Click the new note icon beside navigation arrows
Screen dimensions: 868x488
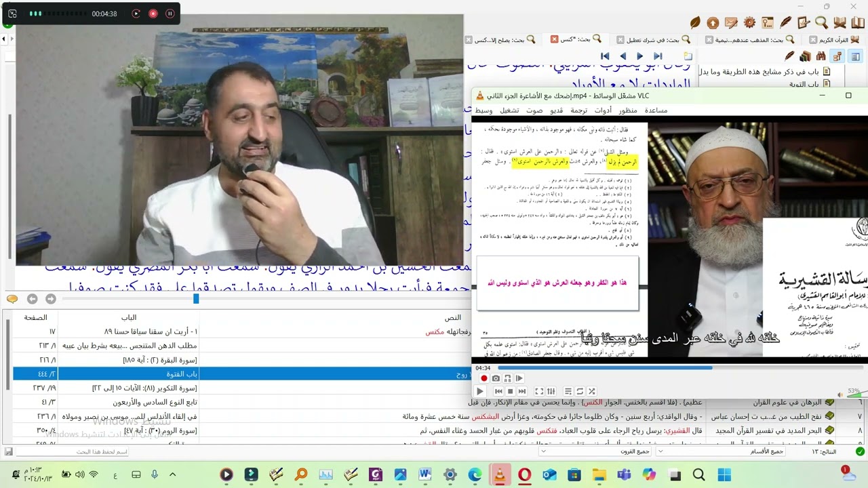688,56
